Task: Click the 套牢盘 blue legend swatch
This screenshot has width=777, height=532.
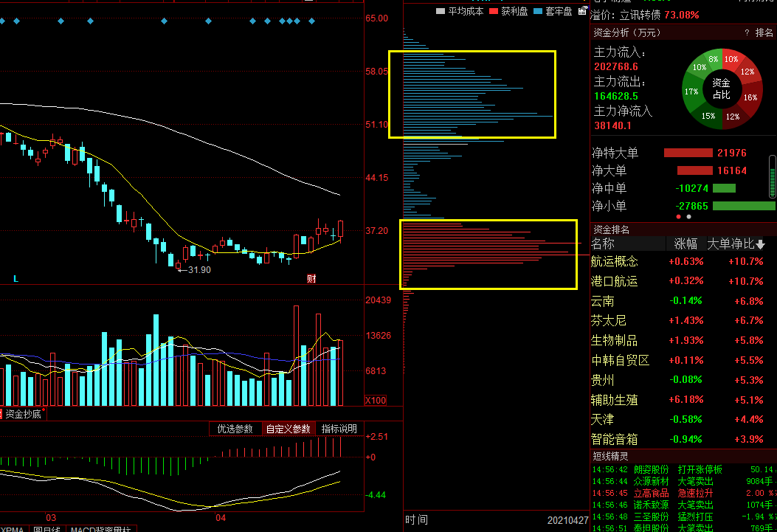Action: pyautogui.click(x=538, y=11)
